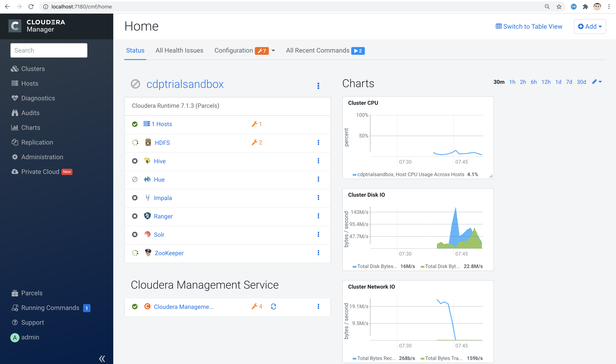Click the Search input field
The image size is (616, 364).
pos(49,50)
